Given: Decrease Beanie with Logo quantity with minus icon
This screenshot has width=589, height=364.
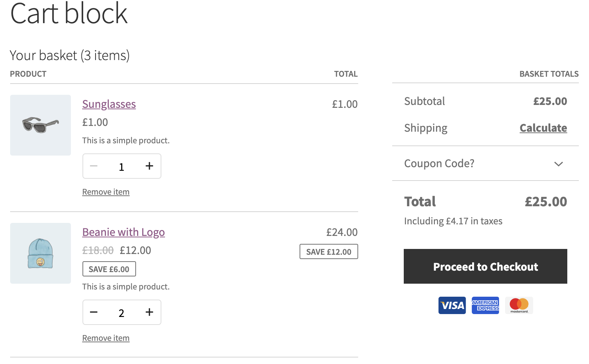Looking at the screenshot, I should tap(94, 312).
